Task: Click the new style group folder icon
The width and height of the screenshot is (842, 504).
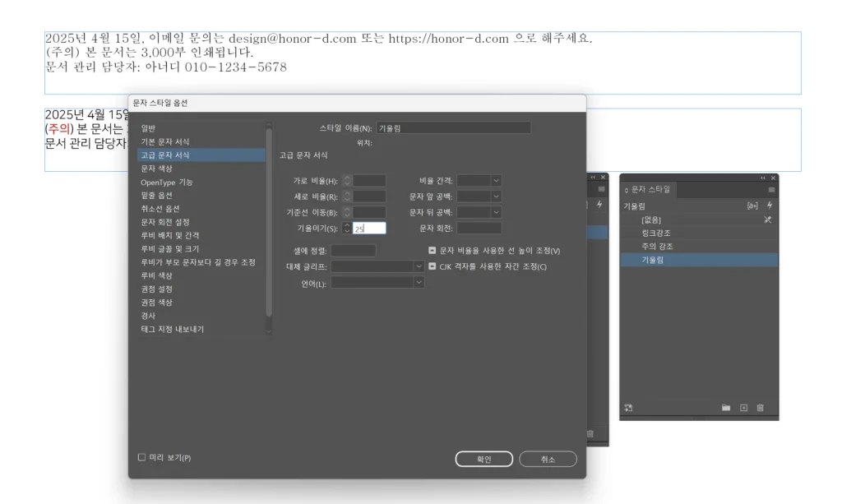Action: coord(726,408)
